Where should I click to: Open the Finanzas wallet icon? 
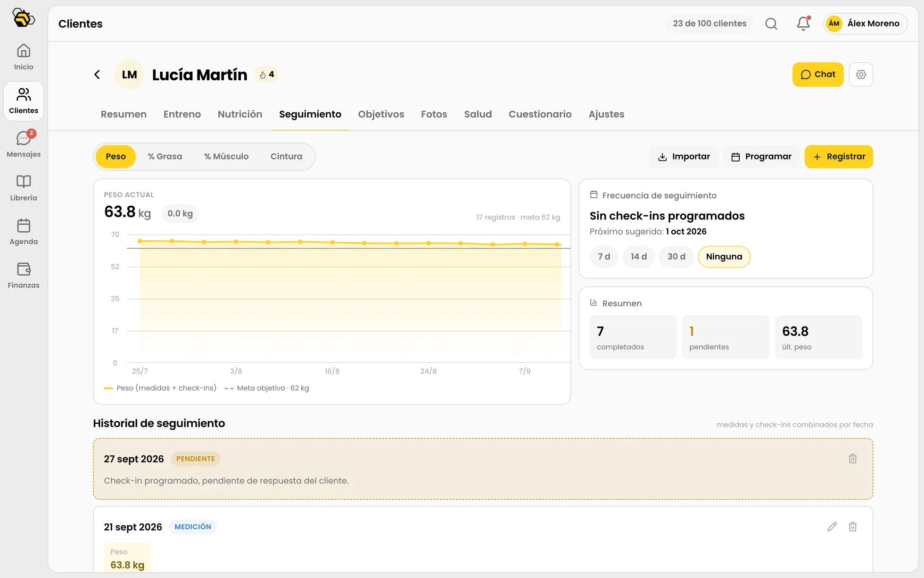(x=24, y=276)
